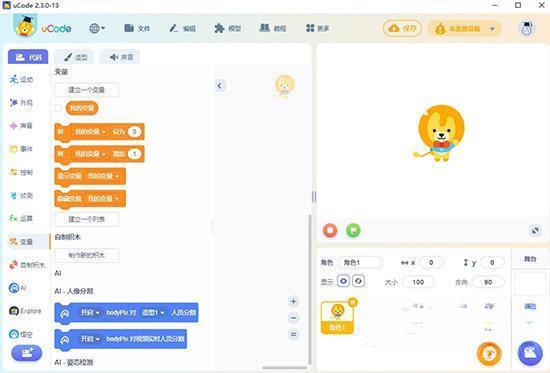Tick the 我的变量 variable checkbox
The width and height of the screenshot is (550, 373).
tap(58, 108)
